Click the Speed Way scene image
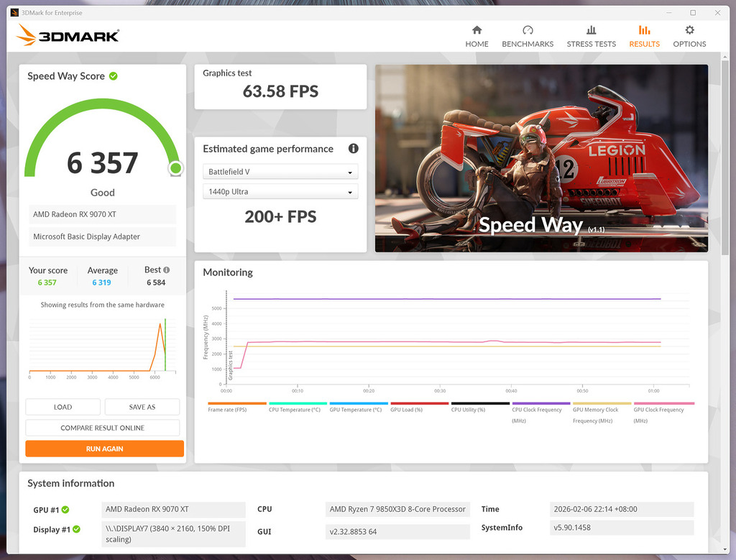The image size is (736, 560). click(540, 158)
